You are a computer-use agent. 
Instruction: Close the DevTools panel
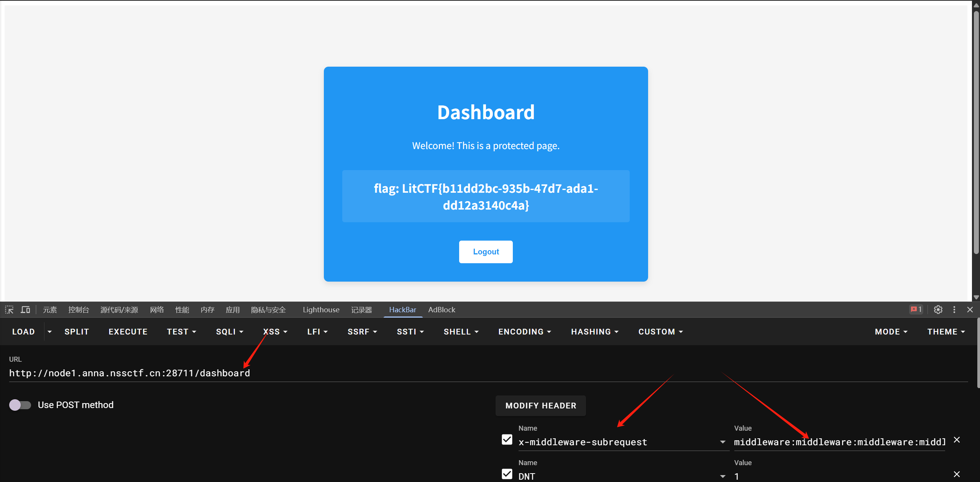point(970,310)
